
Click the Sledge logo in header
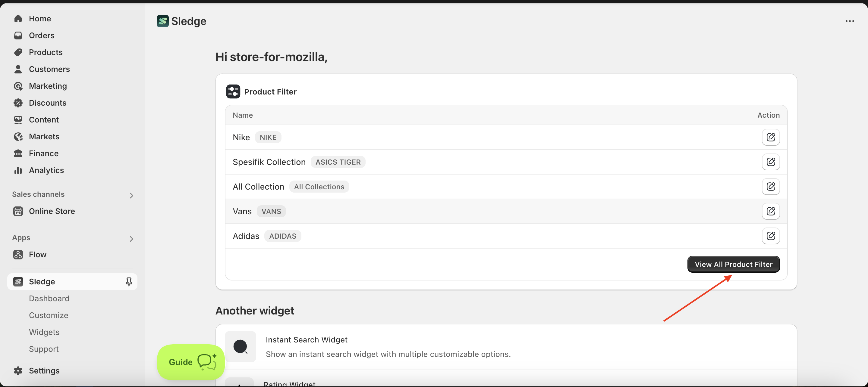[162, 21]
